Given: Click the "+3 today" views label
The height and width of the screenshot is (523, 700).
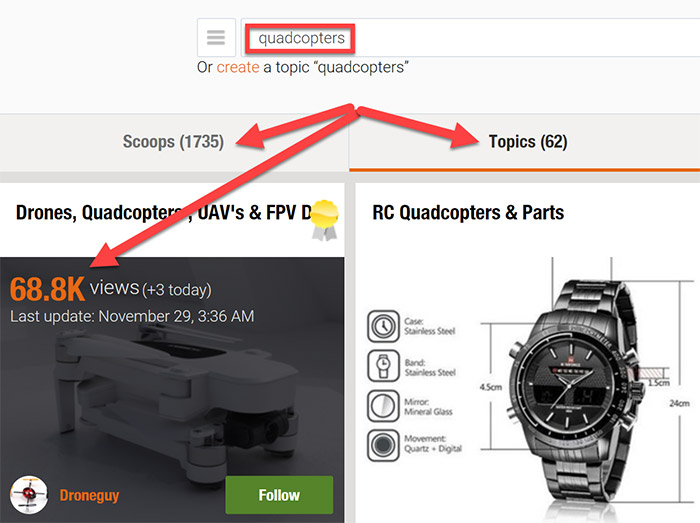Looking at the screenshot, I should point(177,290).
